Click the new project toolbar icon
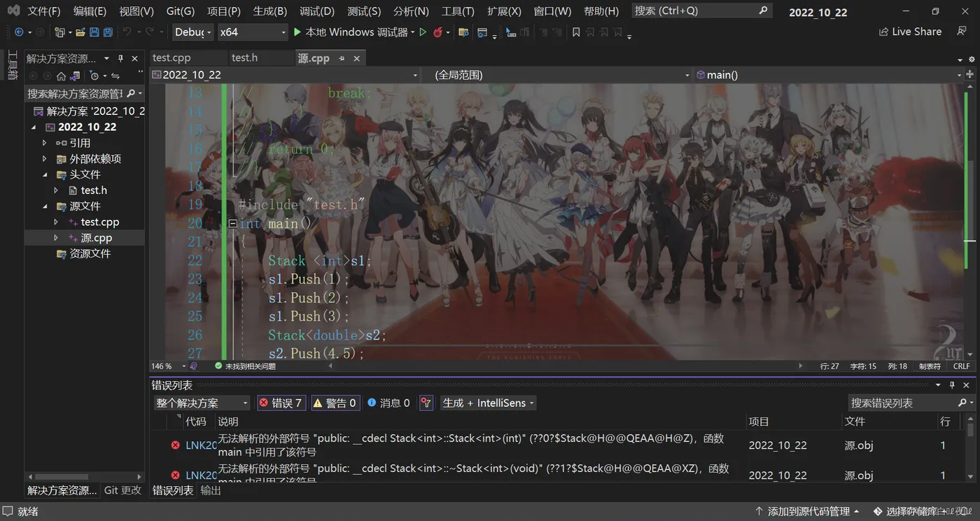980x521 pixels. coord(59,32)
